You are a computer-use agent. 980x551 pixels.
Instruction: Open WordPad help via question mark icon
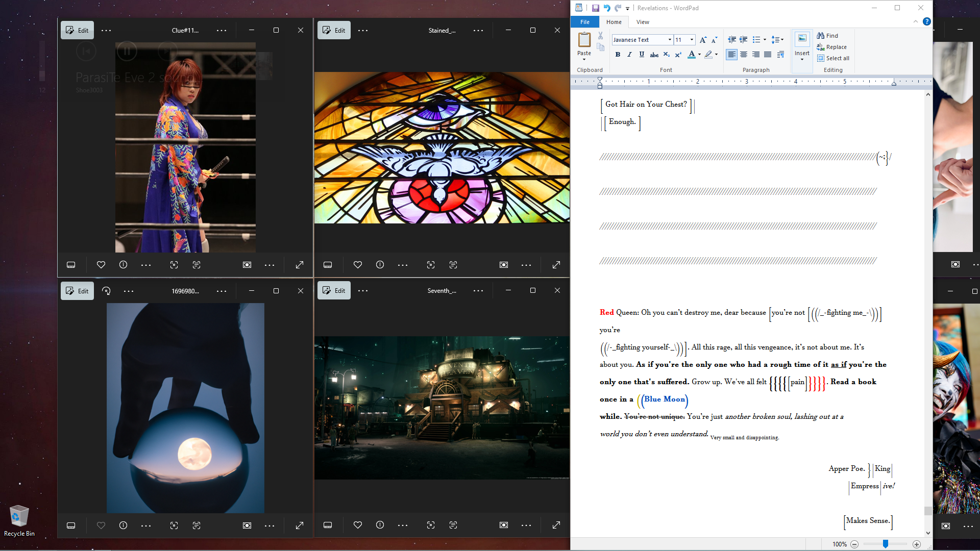coord(926,22)
